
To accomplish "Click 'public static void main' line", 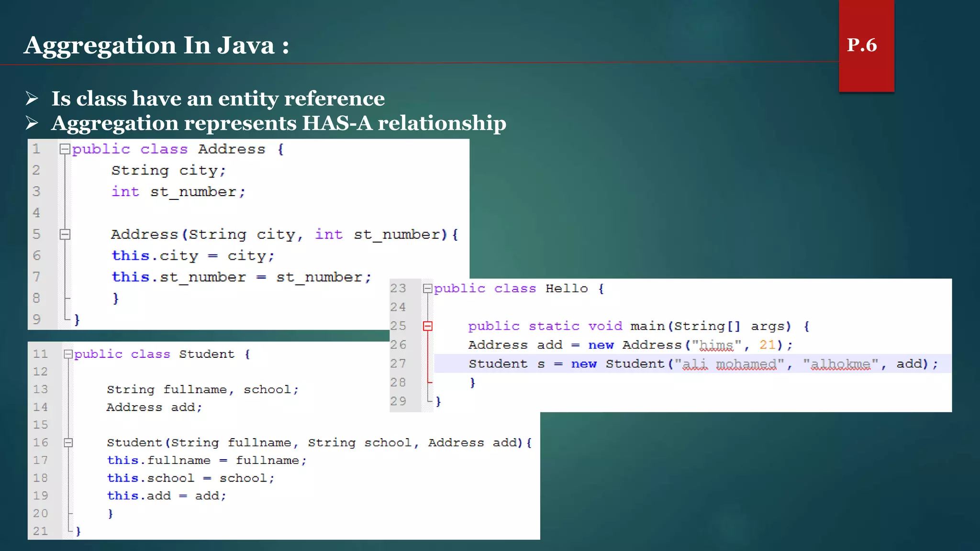I will tap(639, 326).
